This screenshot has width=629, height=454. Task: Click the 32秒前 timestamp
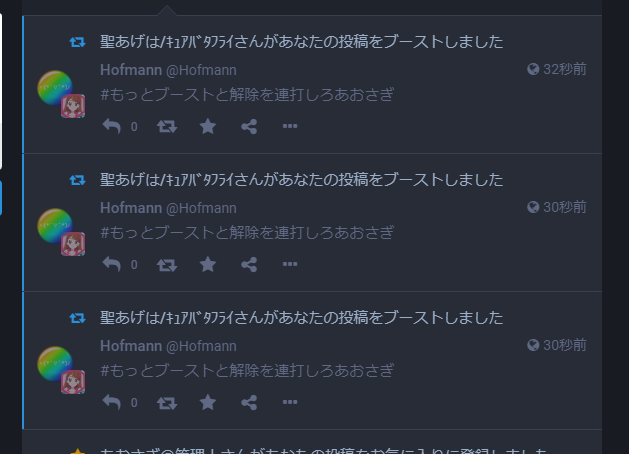tap(564, 69)
